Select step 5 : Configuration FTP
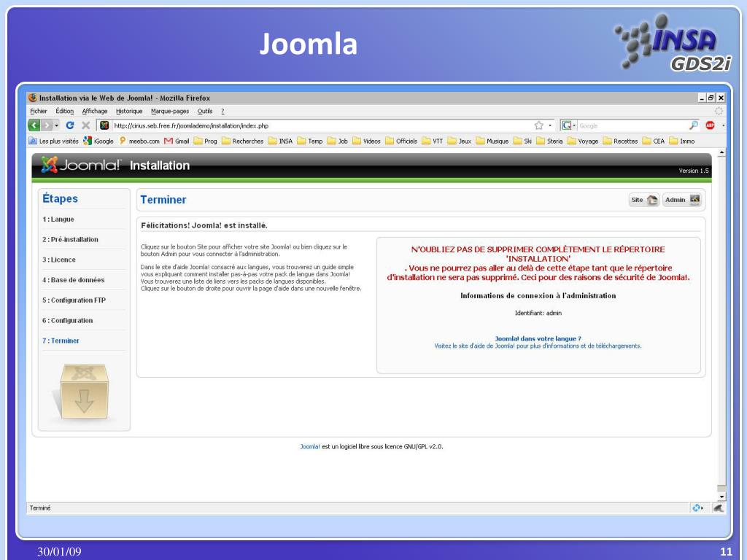The height and width of the screenshot is (560, 747). [x=74, y=300]
